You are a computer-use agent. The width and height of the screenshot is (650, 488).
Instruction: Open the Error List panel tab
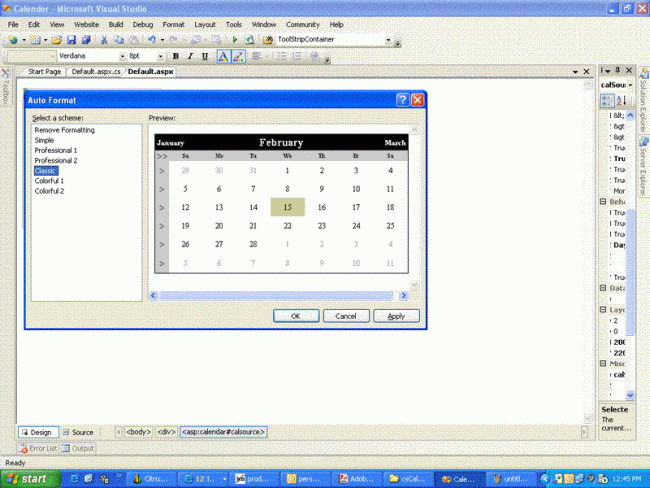[38, 448]
